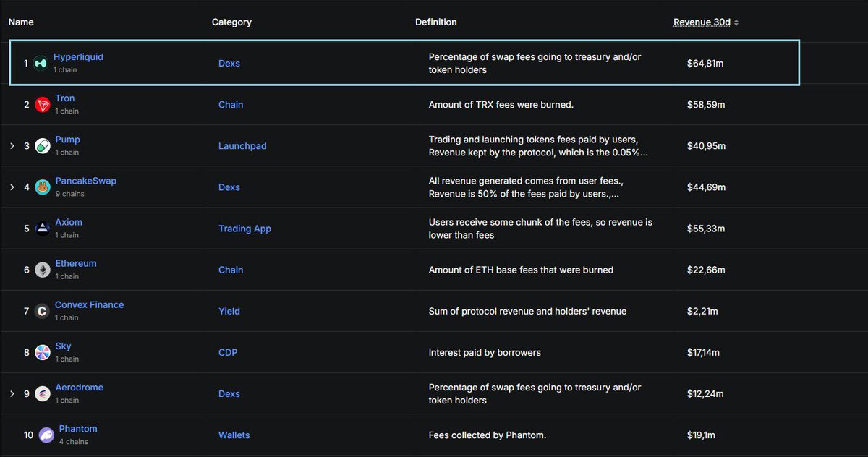
Task: Click the Name column header
Action: pos(21,22)
